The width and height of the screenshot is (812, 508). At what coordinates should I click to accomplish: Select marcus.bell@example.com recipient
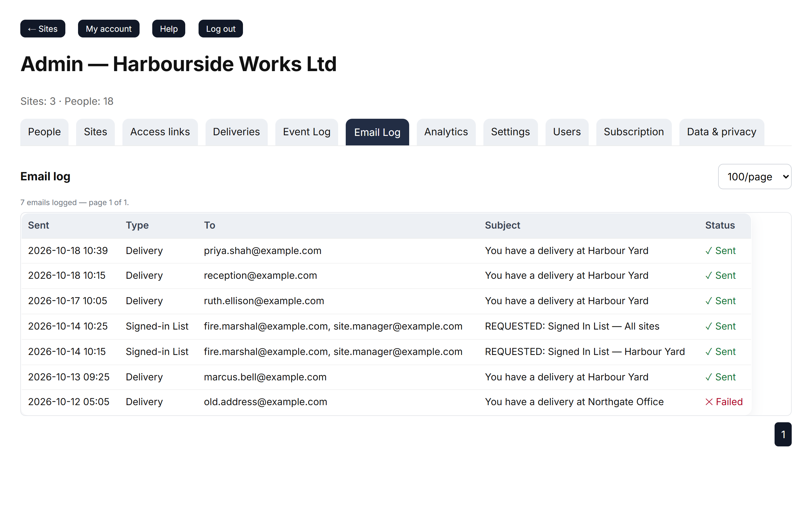coord(265,377)
